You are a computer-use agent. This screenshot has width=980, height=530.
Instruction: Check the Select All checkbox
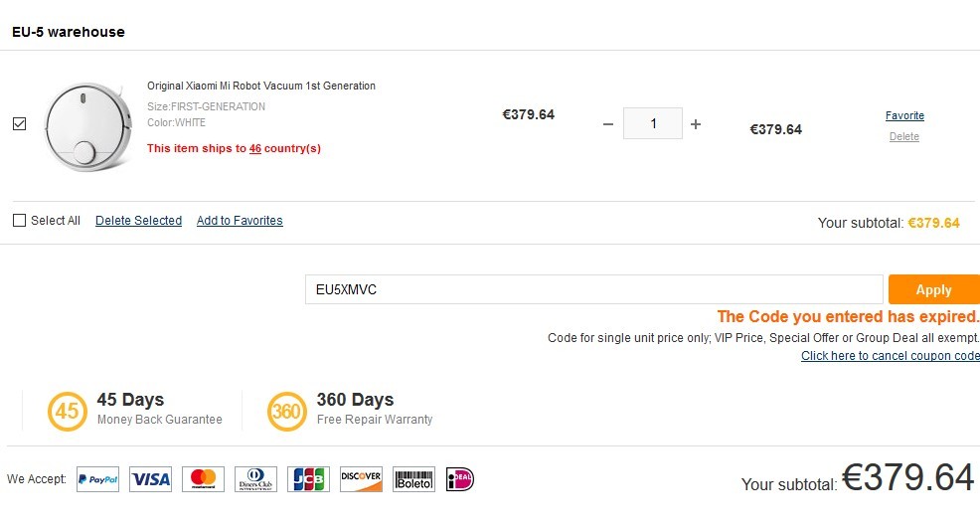(x=19, y=221)
